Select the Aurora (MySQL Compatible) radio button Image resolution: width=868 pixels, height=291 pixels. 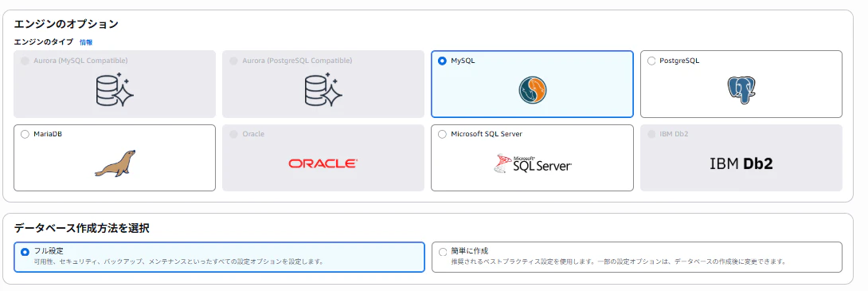25,61
